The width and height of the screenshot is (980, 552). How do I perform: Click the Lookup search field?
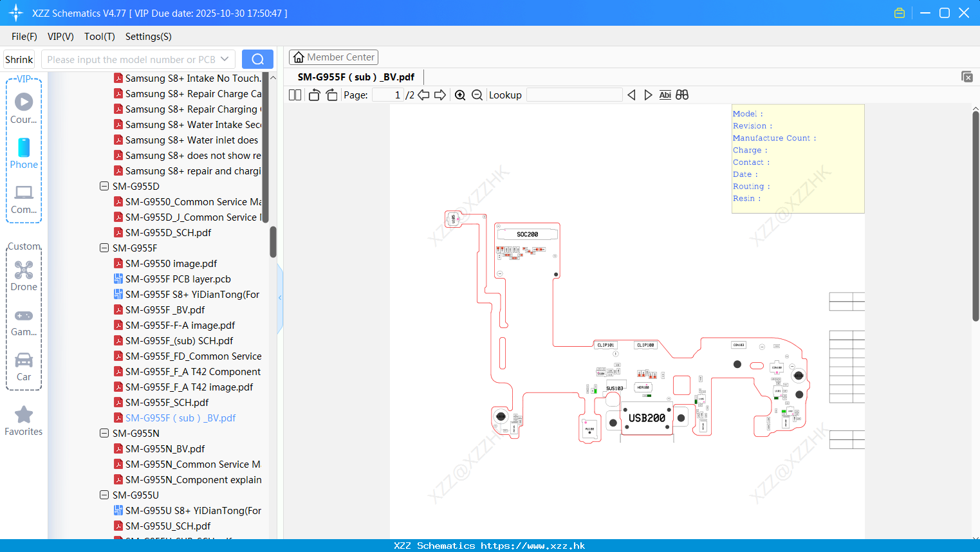575,95
